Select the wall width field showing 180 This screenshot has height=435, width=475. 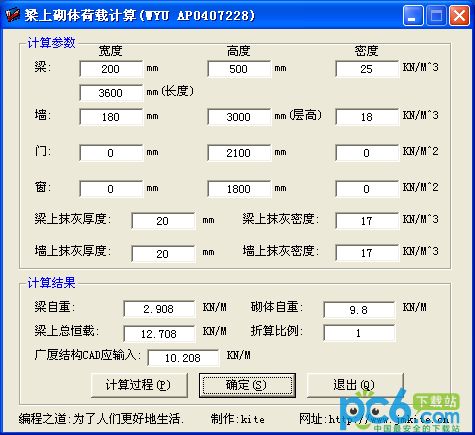[x=111, y=117]
